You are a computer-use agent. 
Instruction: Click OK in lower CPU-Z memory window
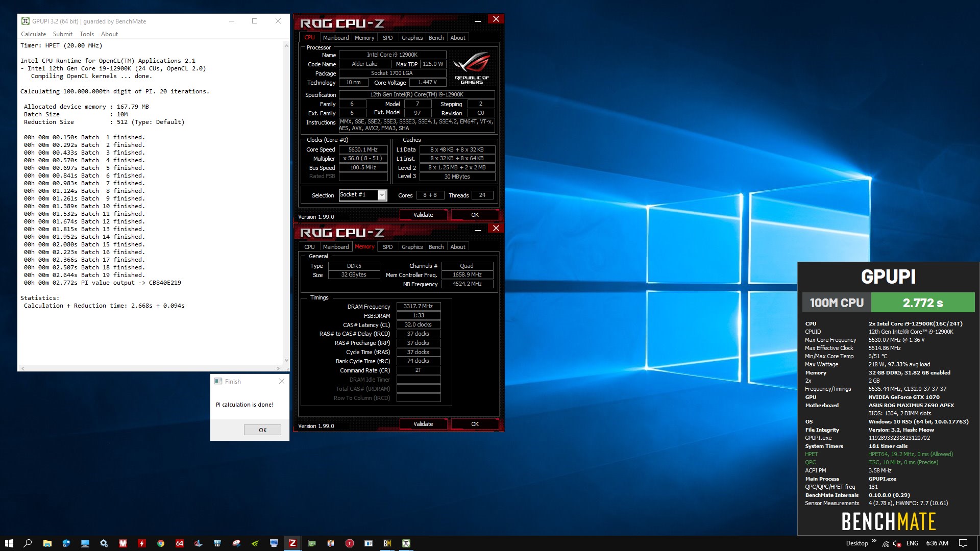coord(475,424)
